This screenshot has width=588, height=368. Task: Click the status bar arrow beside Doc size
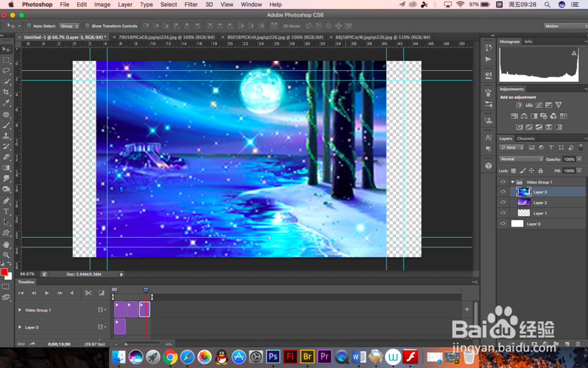point(121,274)
